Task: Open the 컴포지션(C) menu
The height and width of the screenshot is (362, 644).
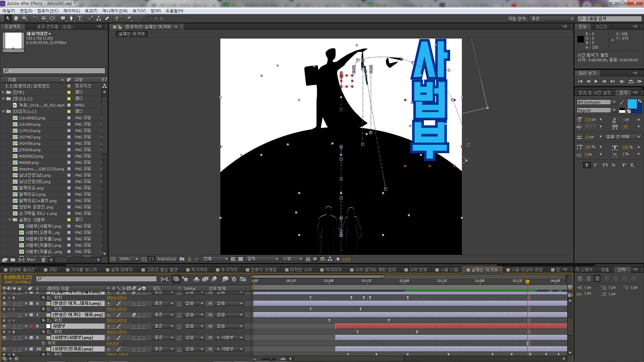Action: pos(48,11)
